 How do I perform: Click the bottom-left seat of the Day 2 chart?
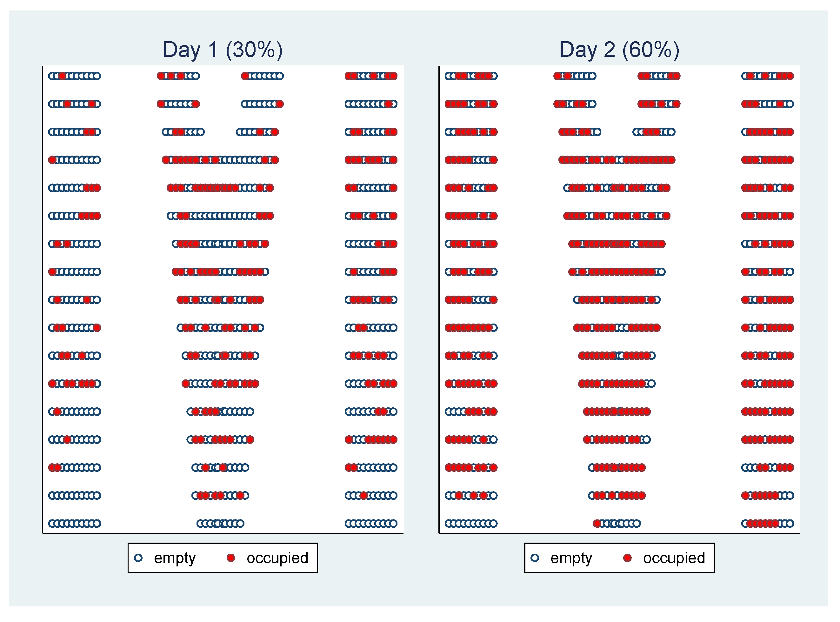[449, 523]
